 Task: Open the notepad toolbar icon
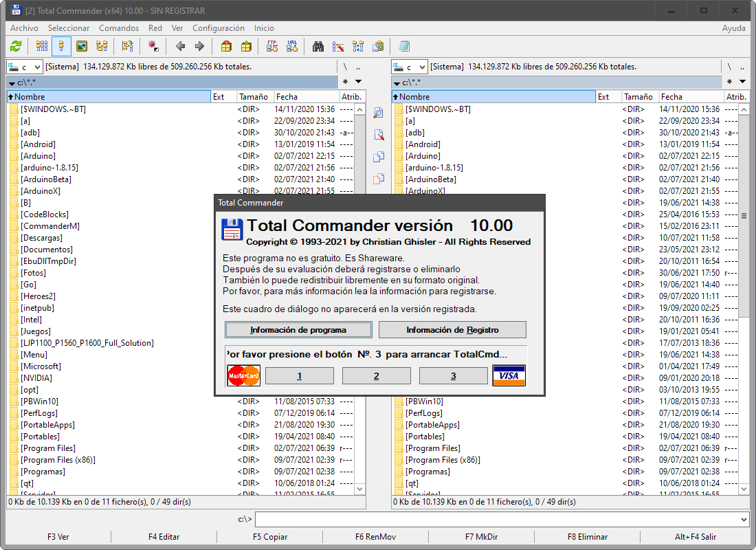(404, 46)
